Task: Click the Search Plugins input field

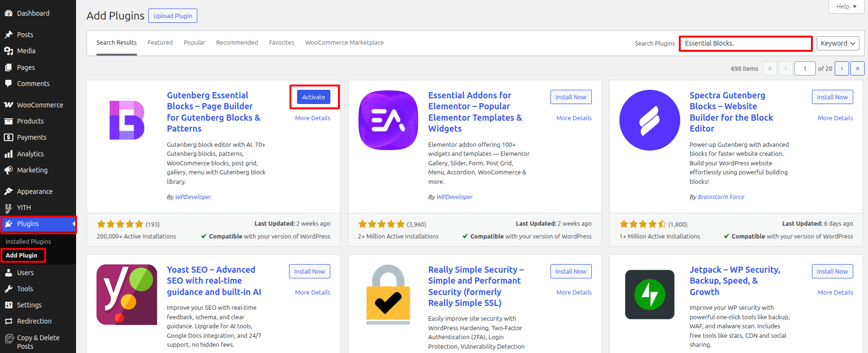Action: pyautogui.click(x=745, y=43)
